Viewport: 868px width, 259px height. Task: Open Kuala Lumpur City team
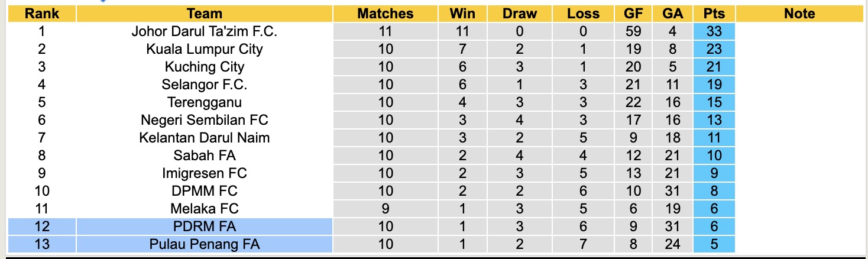[x=204, y=49]
